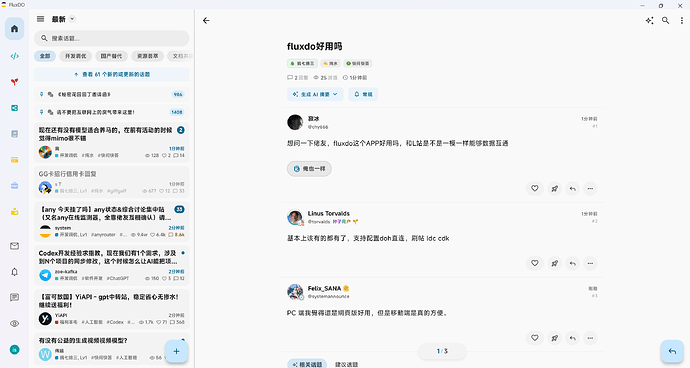
Task: Open the 生成视频 model topic
Action: point(112,348)
